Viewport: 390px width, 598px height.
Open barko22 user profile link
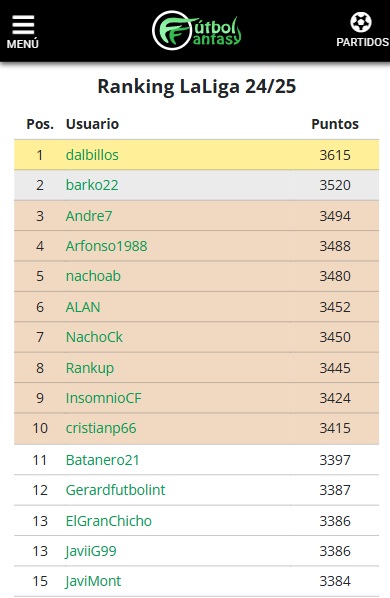[92, 185]
